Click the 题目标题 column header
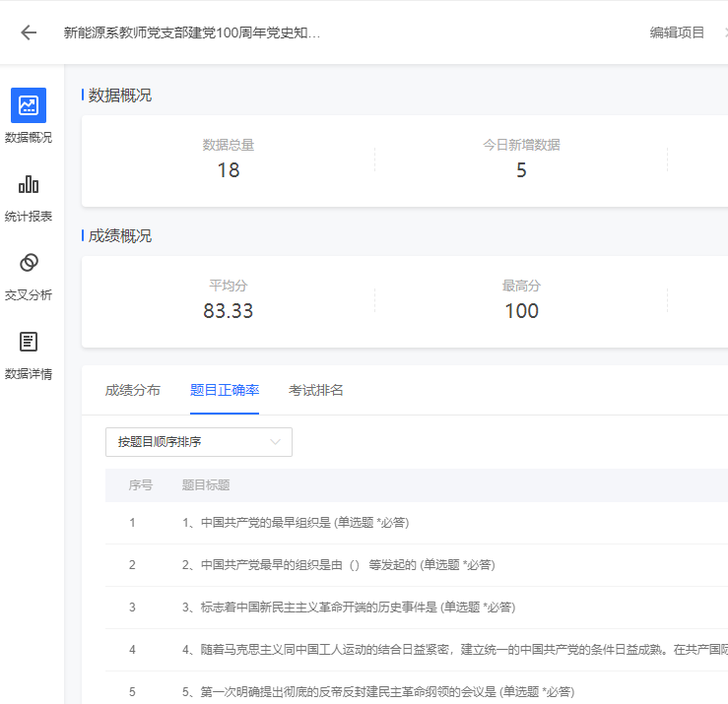This screenshot has width=728, height=704. (x=206, y=485)
